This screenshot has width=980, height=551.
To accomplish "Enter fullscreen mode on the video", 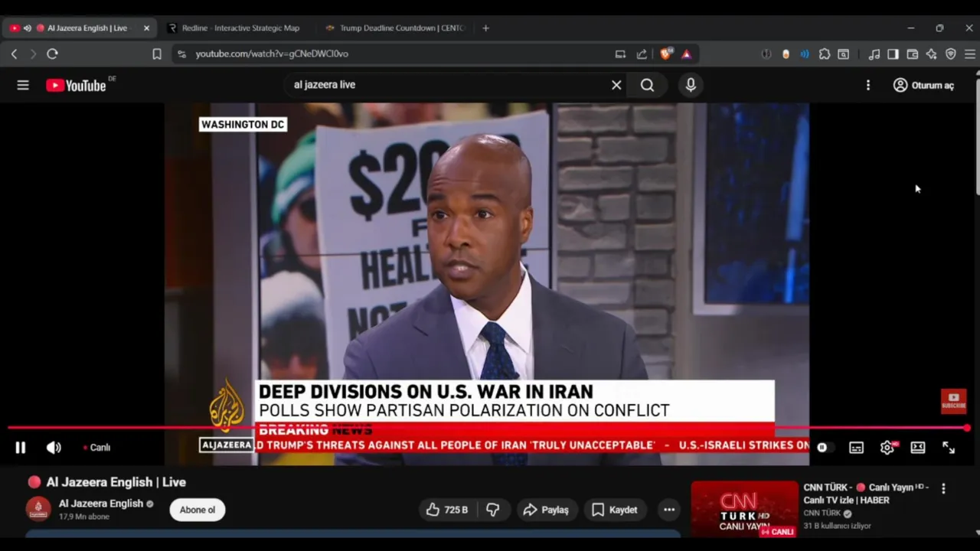I will [949, 448].
